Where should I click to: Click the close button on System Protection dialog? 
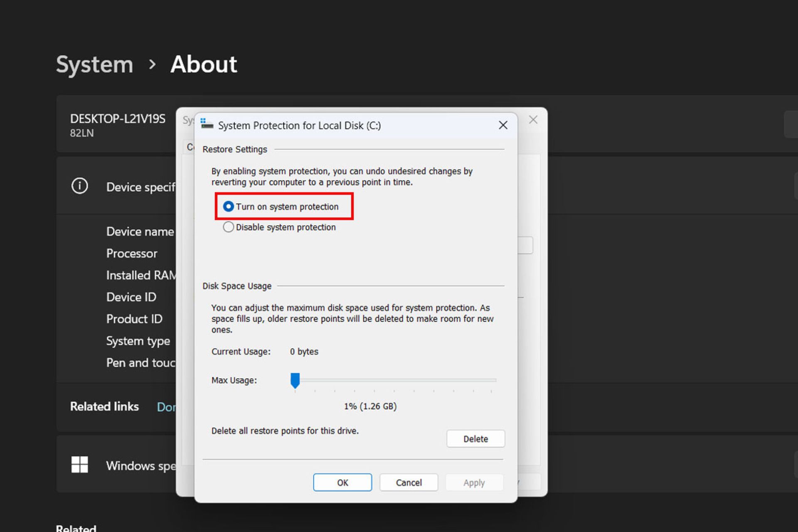coord(502,125)
